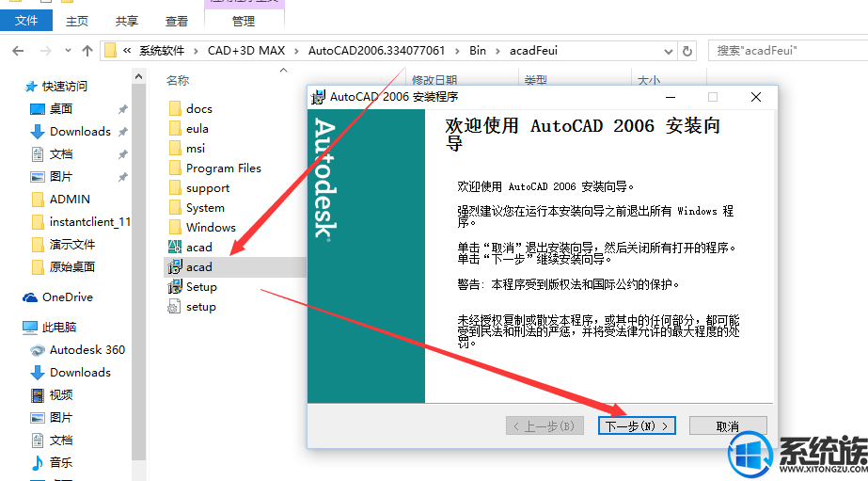Click the OneDrive cloud icon
868x481 pixels.
coord(30,297)
